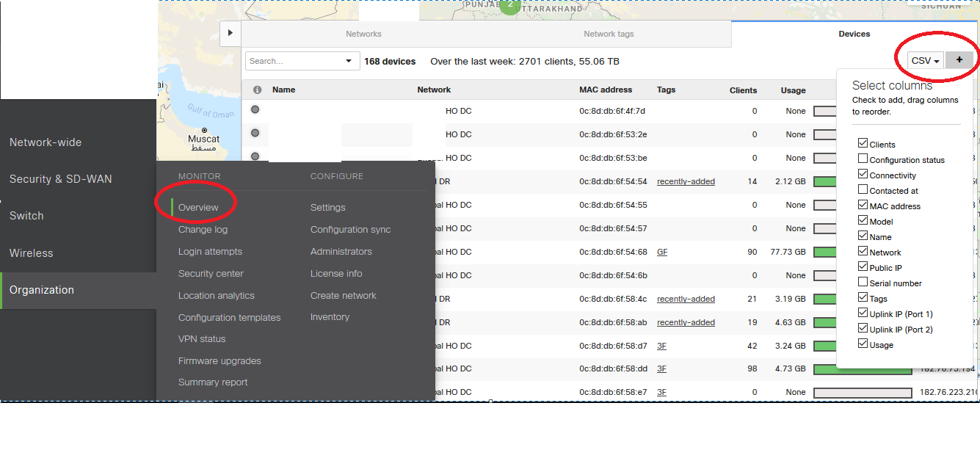Click the MAC address 0c:8d:db:6f:58:e7 link

[612, 391]
